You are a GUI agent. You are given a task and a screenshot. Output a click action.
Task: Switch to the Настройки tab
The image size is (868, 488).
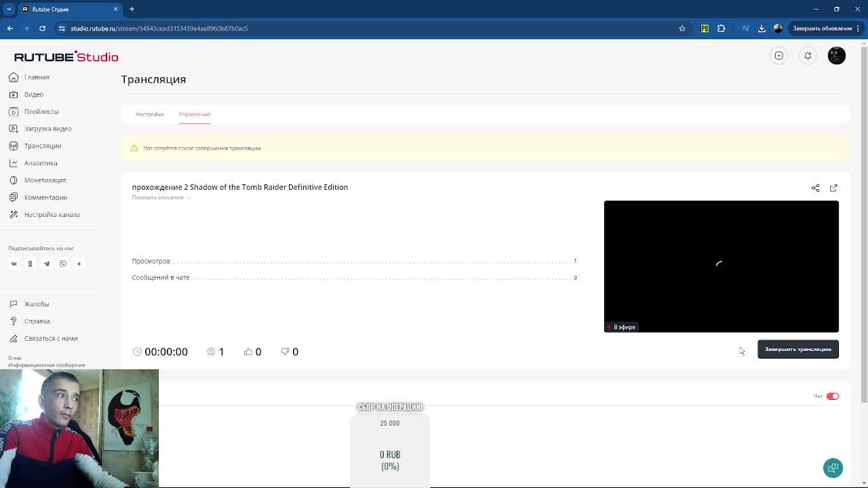click(149, 114)
